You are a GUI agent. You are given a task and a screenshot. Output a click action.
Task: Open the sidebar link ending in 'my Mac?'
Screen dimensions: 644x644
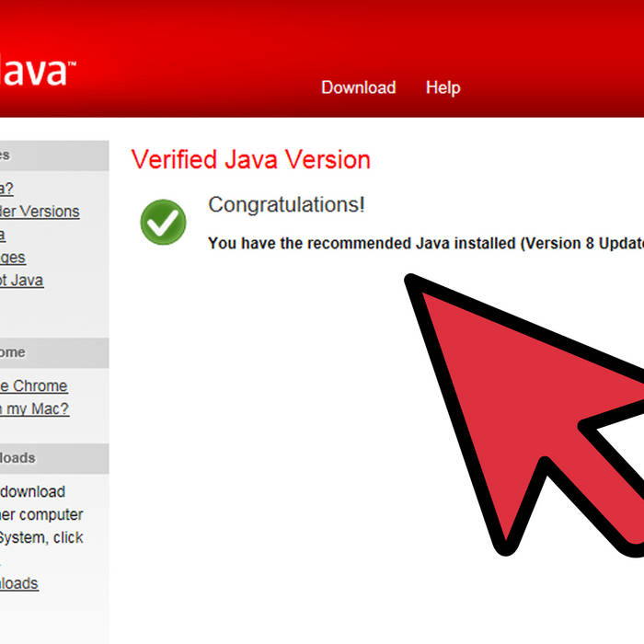click(35, 409)
